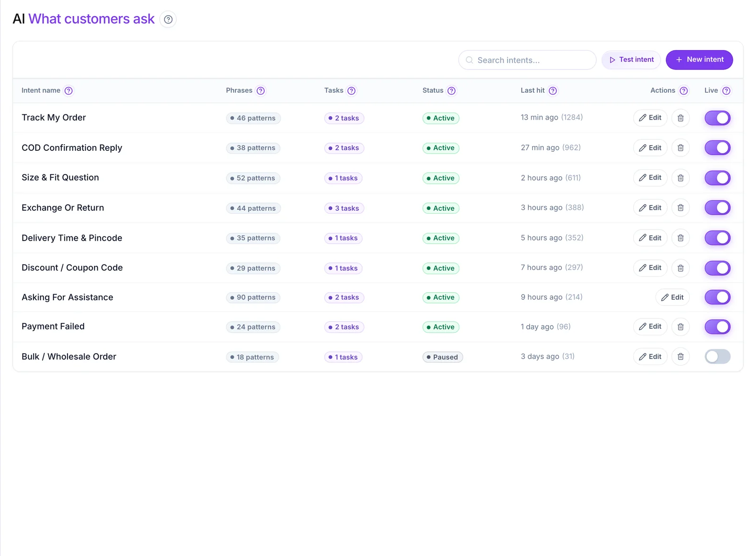Image resolution: width=756 pixels, height=556 pixels.
Task: Select the Delivery Time & Pincode name
Action: click(x=72, y=238)
